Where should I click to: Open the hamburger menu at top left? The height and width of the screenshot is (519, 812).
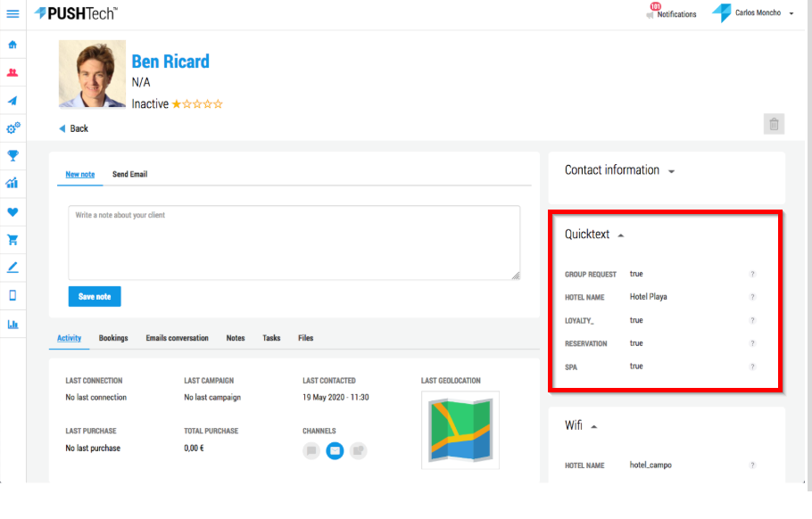pyautogui.click(x=12, y=13)
